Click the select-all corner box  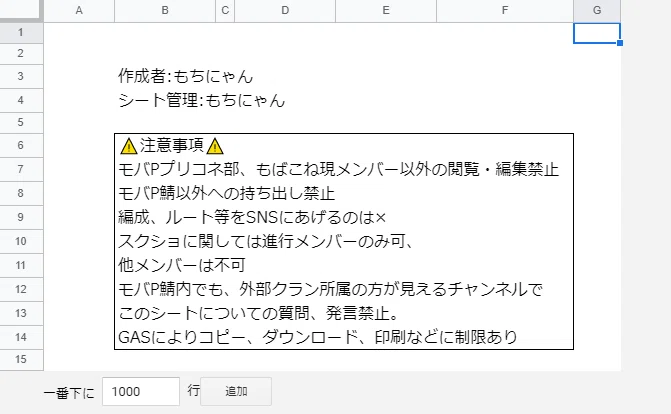point(21,10)
